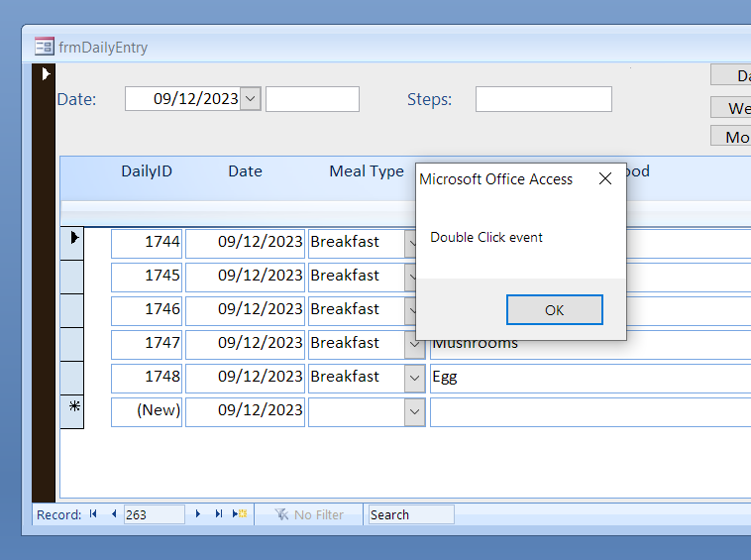The image size is (751, 560).
Task: Go to first record navigation icon
Action: 93,514
